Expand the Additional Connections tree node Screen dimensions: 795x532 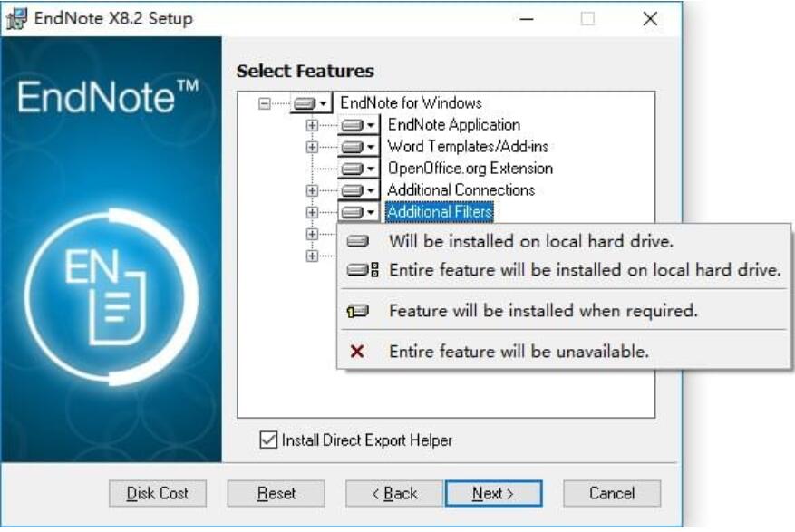coord(312,190)
